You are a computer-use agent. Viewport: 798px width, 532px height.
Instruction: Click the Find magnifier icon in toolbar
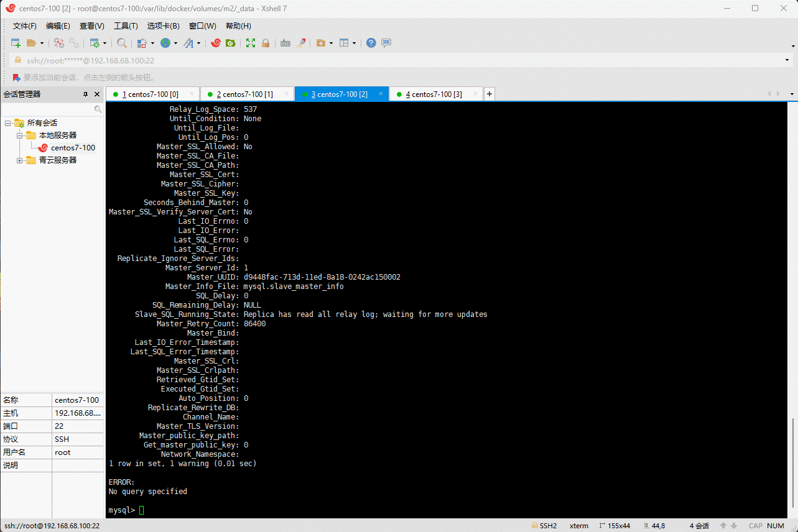pos(122,43)
